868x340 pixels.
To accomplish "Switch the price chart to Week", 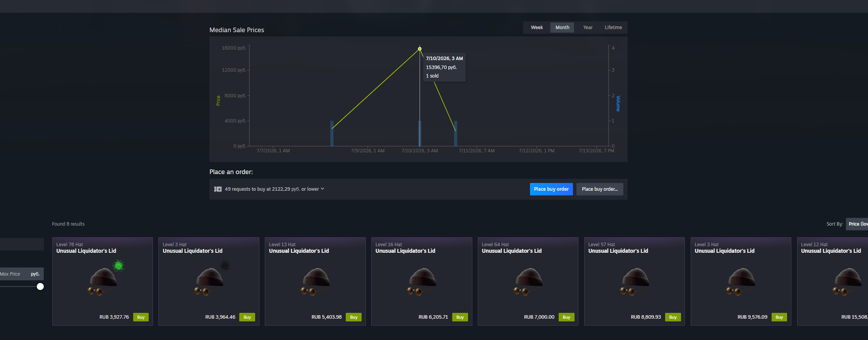I will point(537,28).
